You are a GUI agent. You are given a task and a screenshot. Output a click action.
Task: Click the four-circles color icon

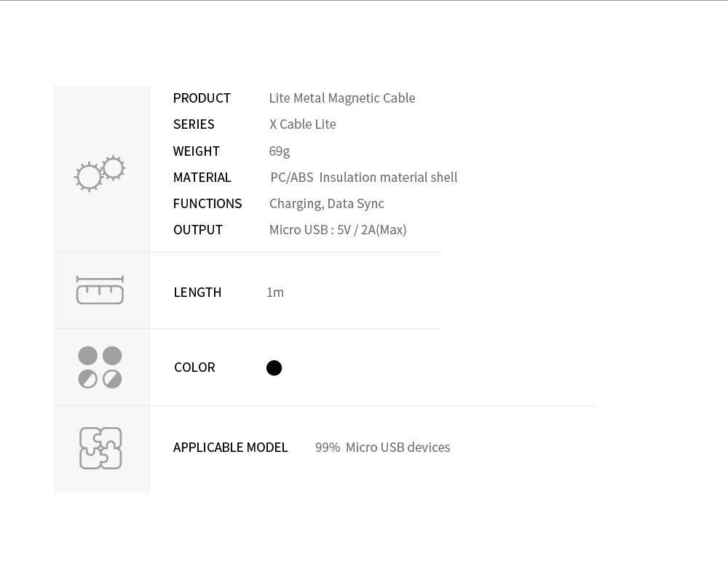pos(100,367)
